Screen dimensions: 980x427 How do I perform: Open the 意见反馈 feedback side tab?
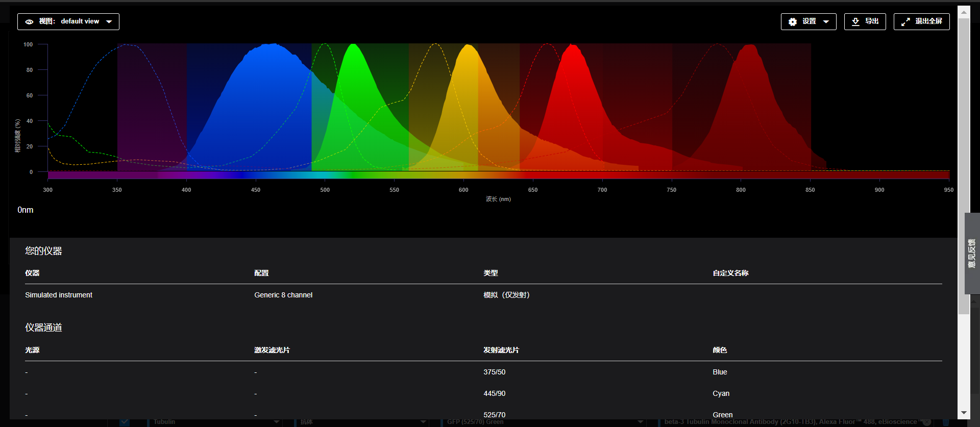coord(971,254)
